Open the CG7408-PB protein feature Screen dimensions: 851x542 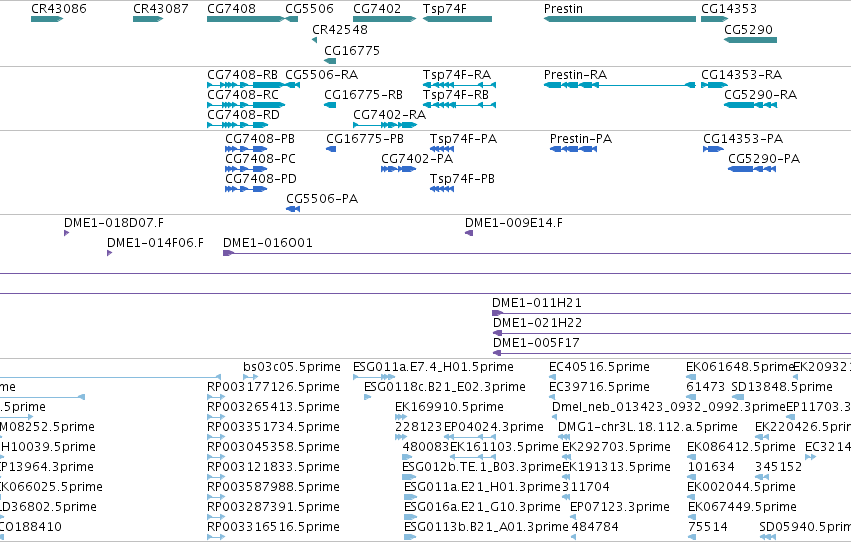click(246, 149)
